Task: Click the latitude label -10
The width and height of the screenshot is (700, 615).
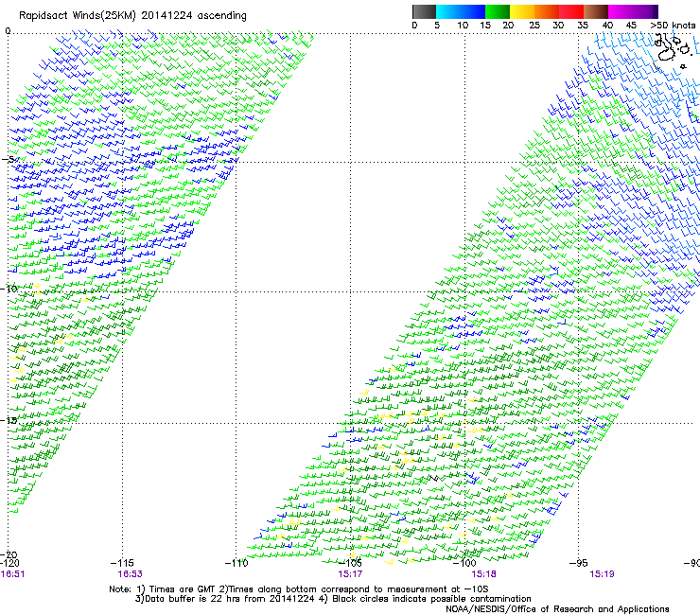Action: [x=9, y=289]
